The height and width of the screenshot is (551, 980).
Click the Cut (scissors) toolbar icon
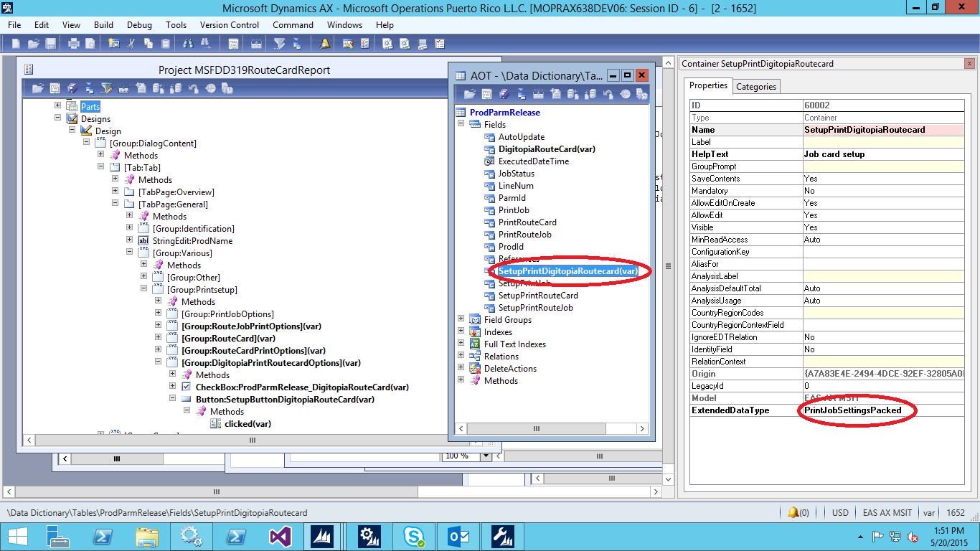[131, 43]
